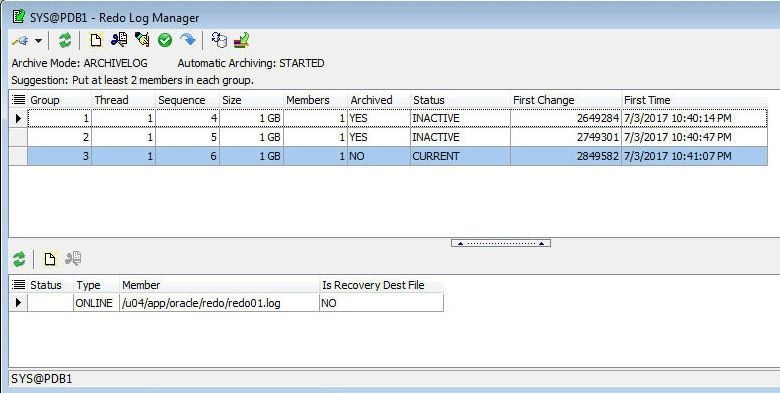Click the clear log file brush icon

click(x=142, y=40)
